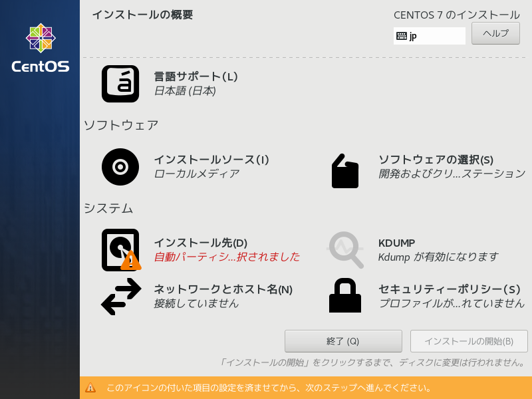Open the KDUMP magnifier icon
532x399 pixels.
point(345,250)
